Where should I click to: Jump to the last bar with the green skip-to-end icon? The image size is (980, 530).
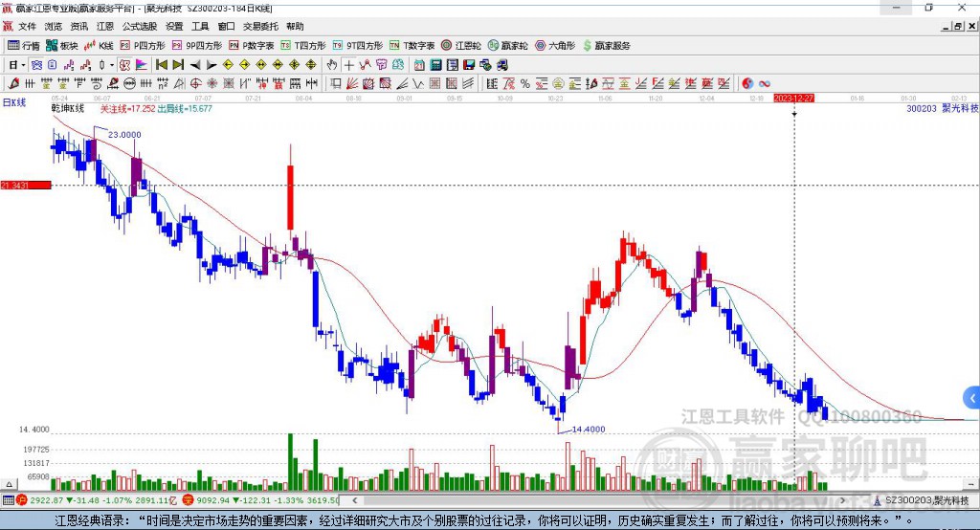click(178, 65)
